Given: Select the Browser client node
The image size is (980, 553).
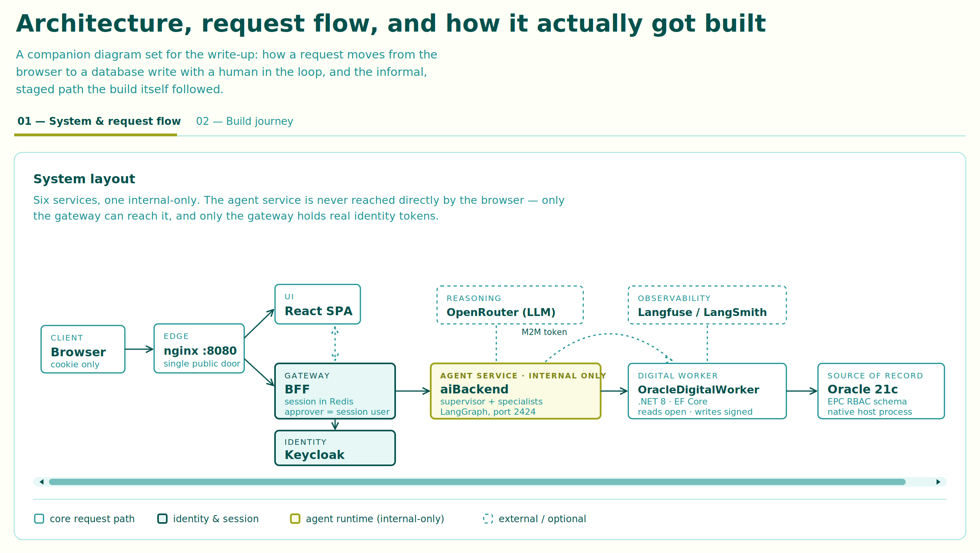Looking at the screenshot, I should tap(83, 349).
